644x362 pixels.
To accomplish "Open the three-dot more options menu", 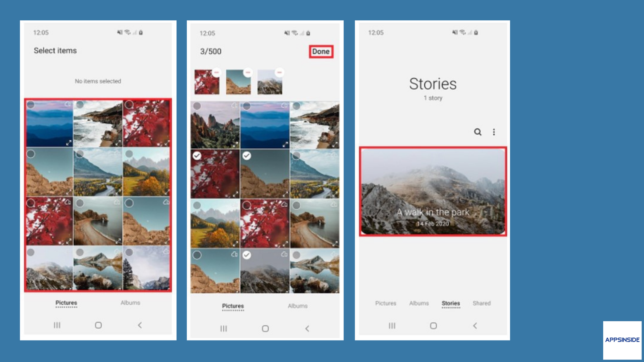I will 494,132.
